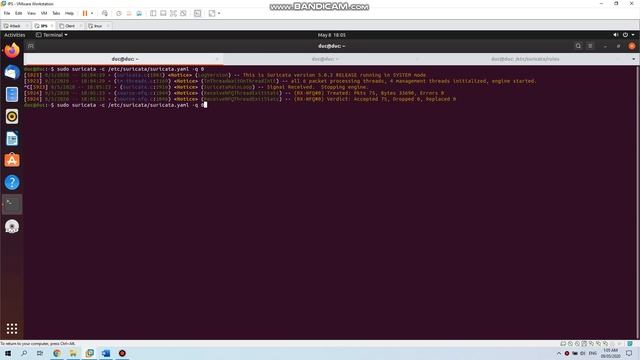Viewport: 640px width, 360px height.
Task: Open LibreOffice Writer from the dock
Action: 12,139
